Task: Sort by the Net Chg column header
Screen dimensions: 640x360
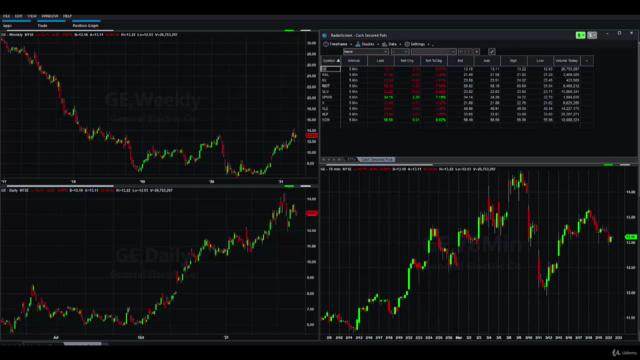Action: [x=407, y=61]
